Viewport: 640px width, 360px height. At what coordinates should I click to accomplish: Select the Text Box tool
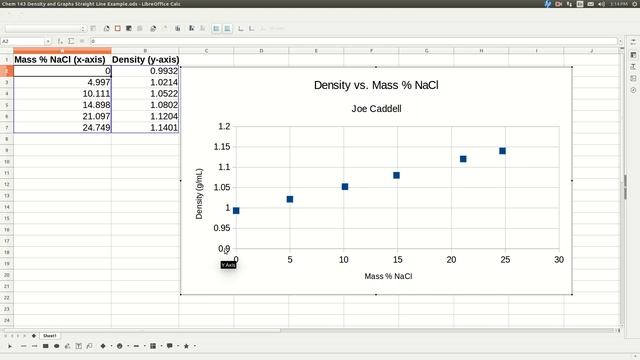[79, 346]
